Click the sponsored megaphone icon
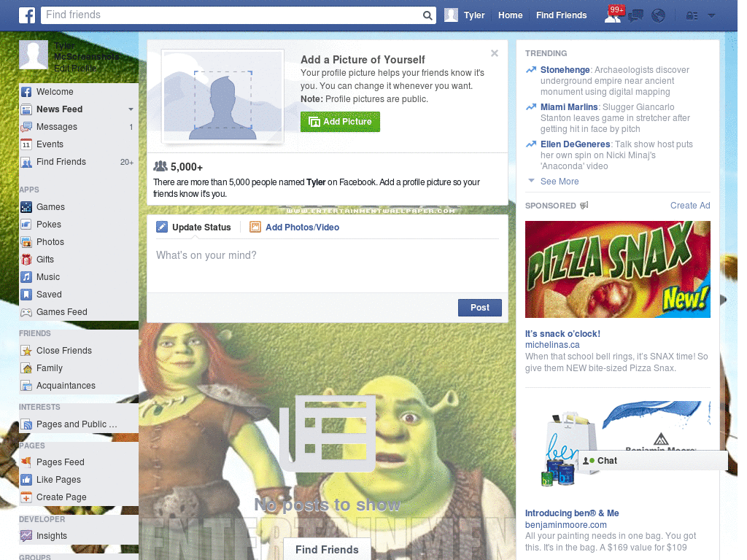The image size is (747, 560). pyautogui.click(x=584, y=205)
